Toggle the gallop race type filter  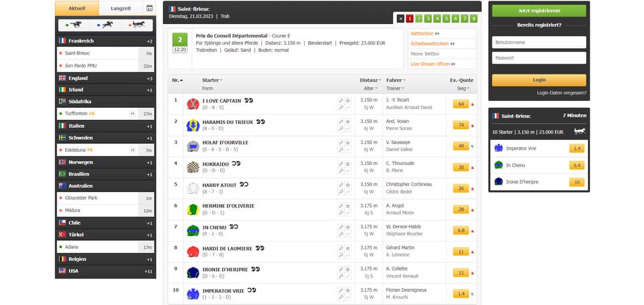point(75,25)
